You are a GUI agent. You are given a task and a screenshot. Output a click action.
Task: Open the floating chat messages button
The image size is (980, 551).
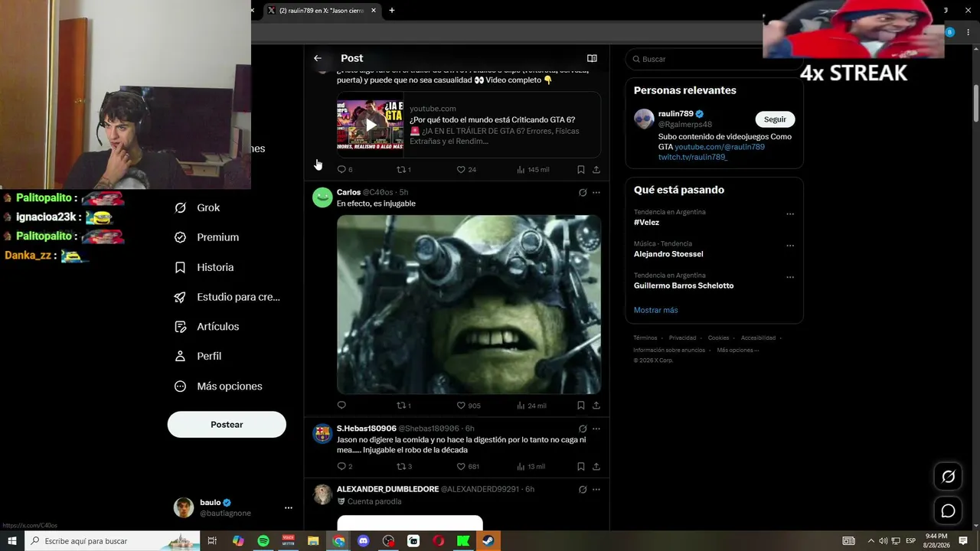948,510
